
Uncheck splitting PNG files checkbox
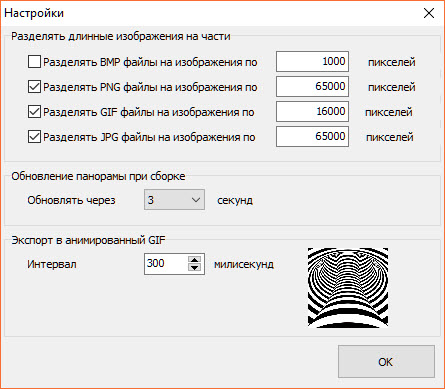click(x=34, y=87)
